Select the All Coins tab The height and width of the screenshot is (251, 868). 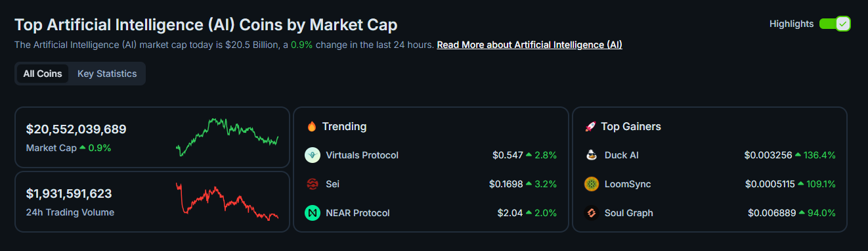click(x=43, y=74)
